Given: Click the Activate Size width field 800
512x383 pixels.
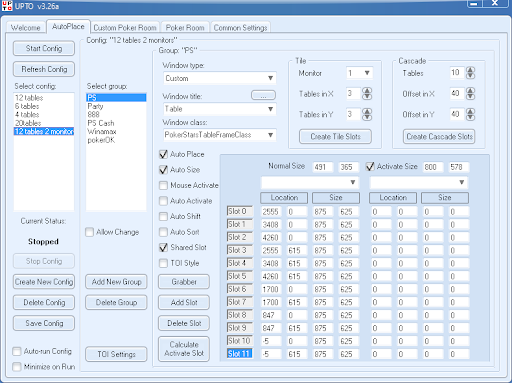Looking at the screenshot, I should pos(433,167).
